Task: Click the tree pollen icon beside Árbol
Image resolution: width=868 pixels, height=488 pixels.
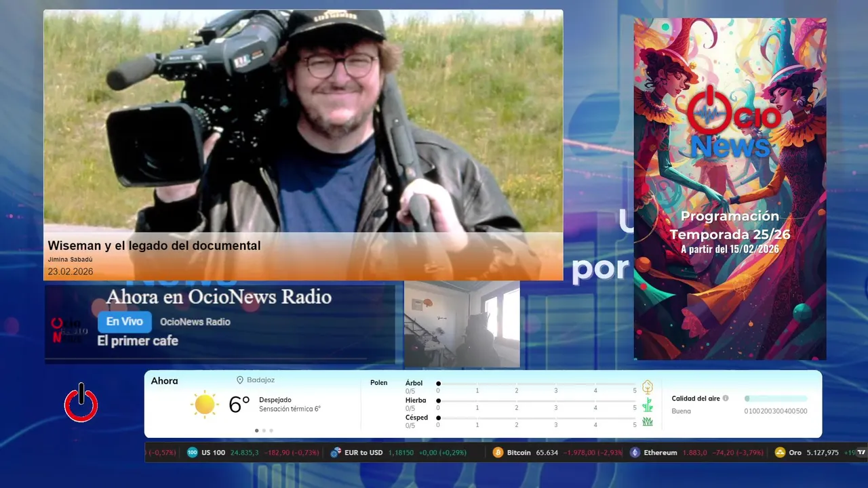Action: click(648, 387)
